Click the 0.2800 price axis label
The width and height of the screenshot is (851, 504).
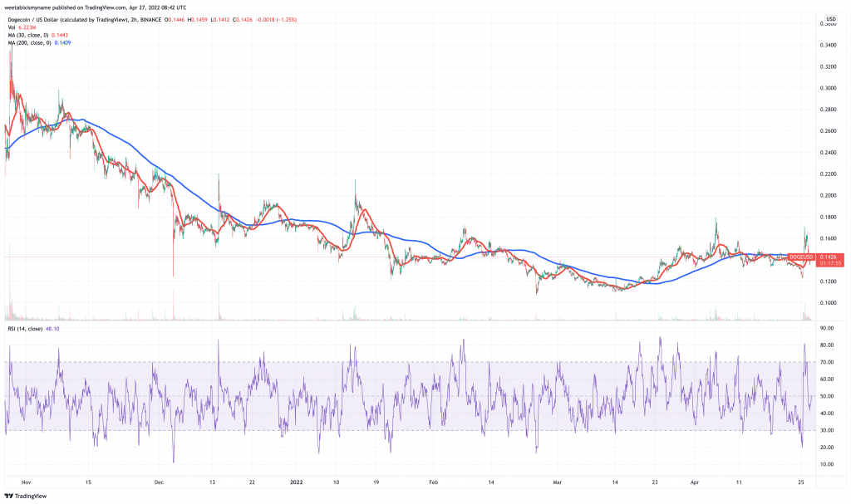click(x=828, y=110)
